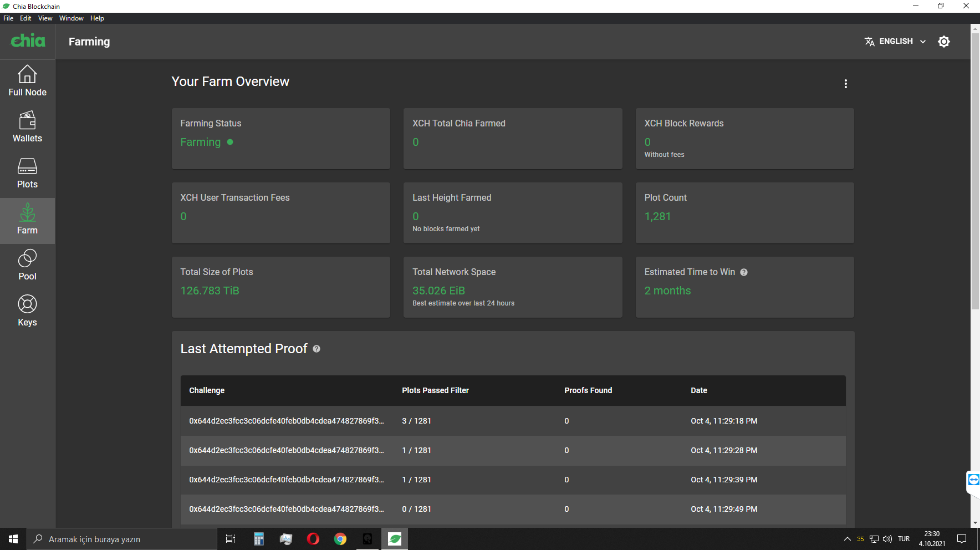Click the date Oct 4, 11:29:49 PM
The image size is (980, 550).
724,509
